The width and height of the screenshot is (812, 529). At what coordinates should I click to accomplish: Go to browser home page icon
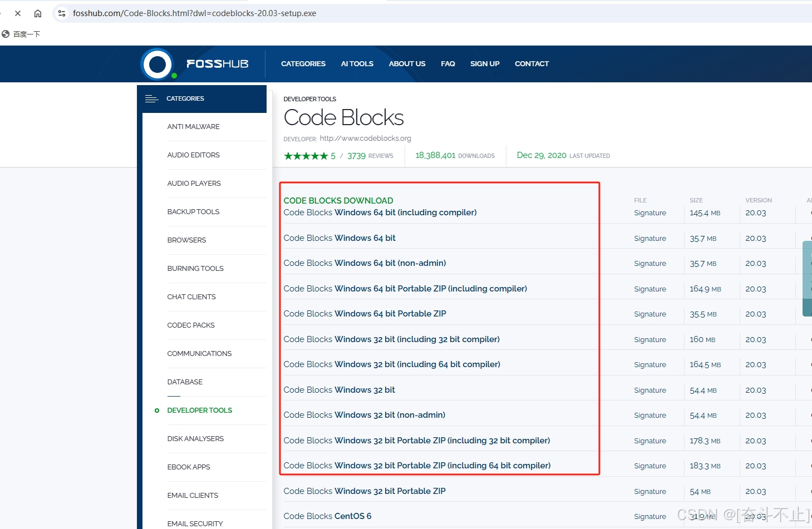pos(38,13)
